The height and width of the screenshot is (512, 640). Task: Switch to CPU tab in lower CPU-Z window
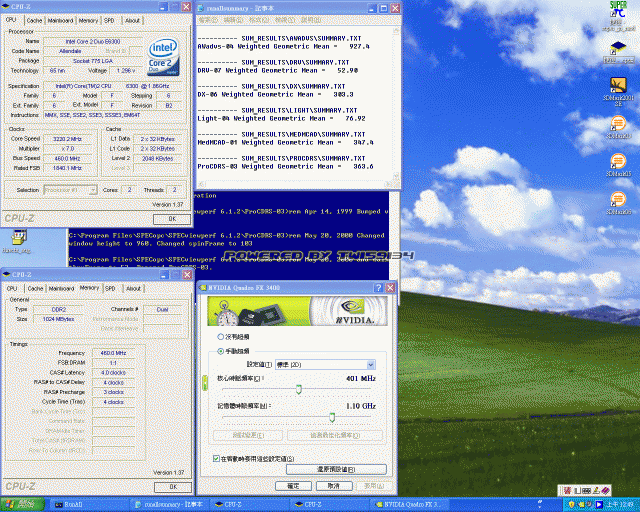click(x=12, y=288)
